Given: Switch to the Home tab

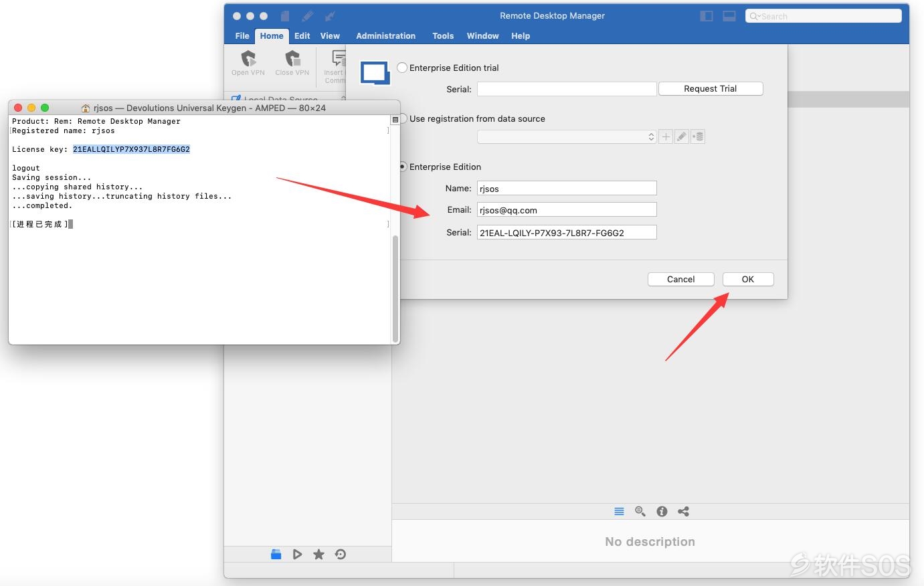Looking at the screenshot, I should pos(272,36).
